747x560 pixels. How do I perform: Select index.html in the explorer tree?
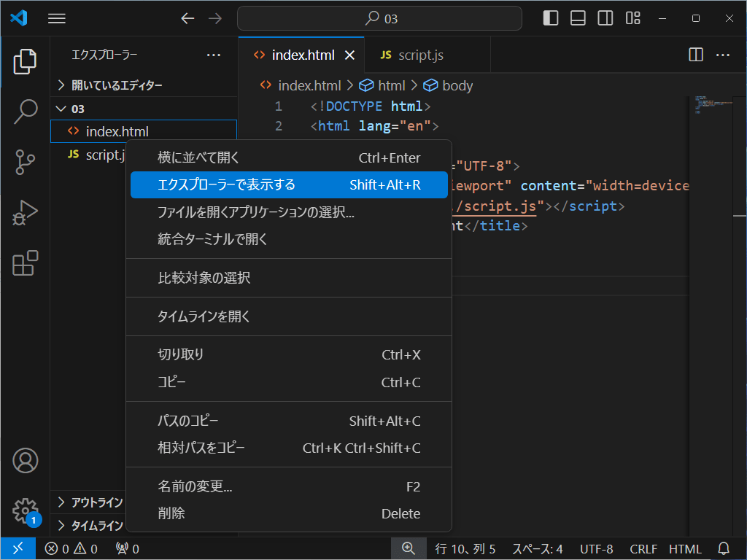pos(144,131)
